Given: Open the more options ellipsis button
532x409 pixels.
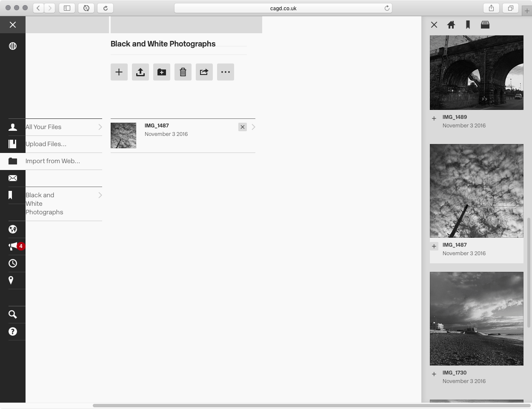Looking at the screenshot, I should tap(226, 72).
